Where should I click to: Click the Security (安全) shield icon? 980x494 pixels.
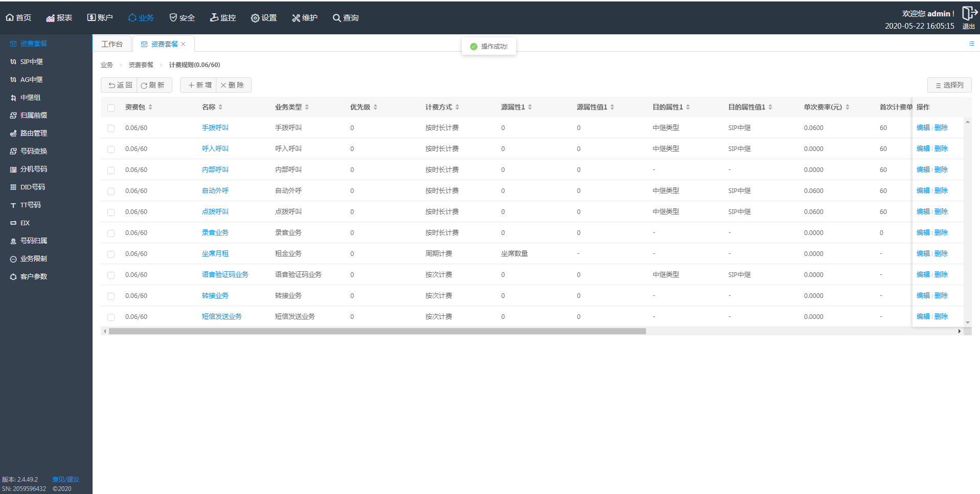[173, 18]
